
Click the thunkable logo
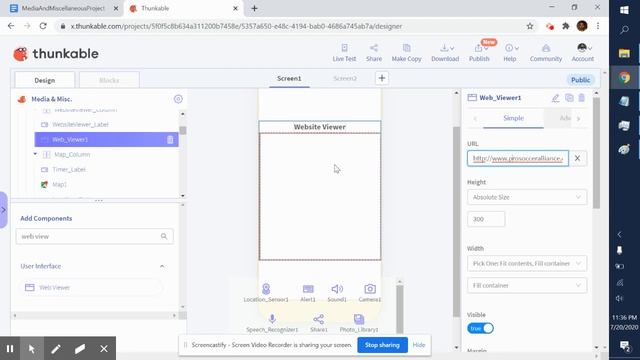[56, 53]
